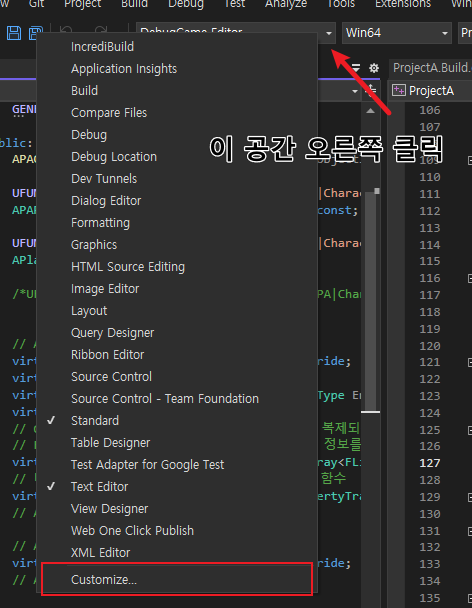Click the scrollbar up arrow

[370, 111]
